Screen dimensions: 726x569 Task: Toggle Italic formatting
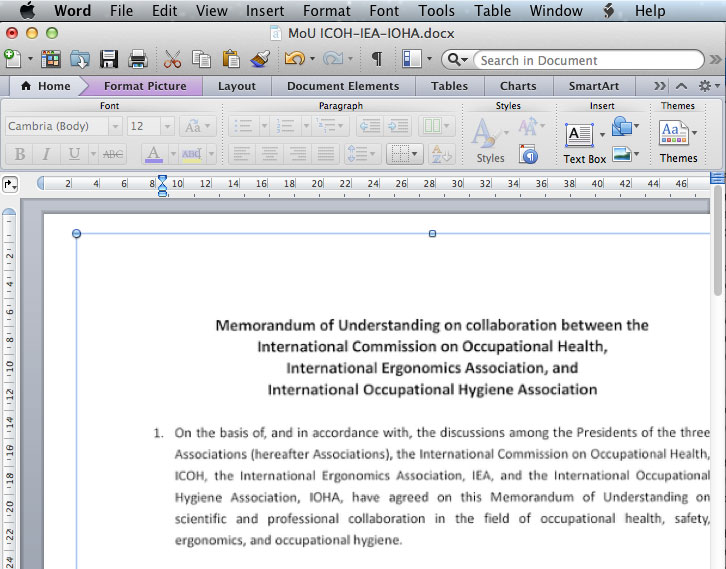pyautogui.click(x=46, y=154)
